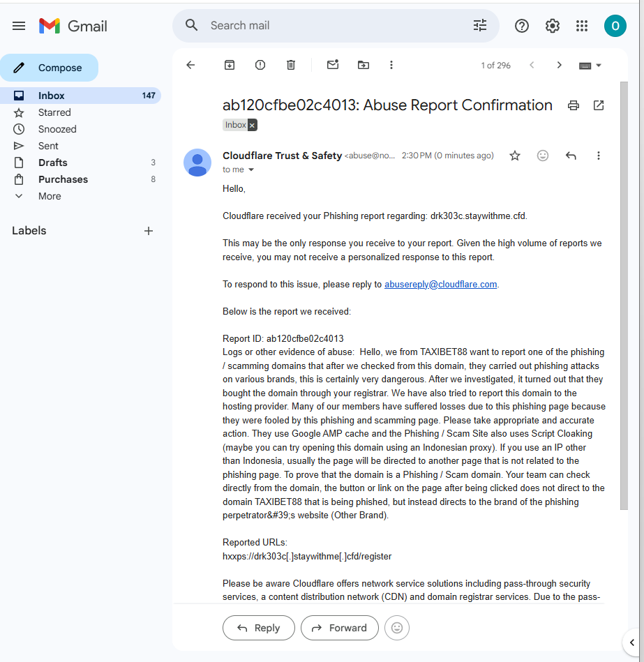Reply using arrow icon in message header

(571, 156)
